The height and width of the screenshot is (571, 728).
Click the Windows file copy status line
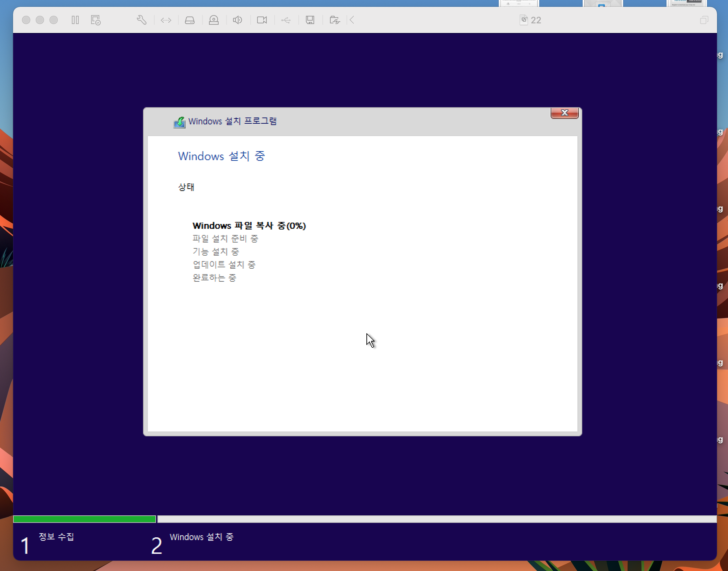point(249,226)
